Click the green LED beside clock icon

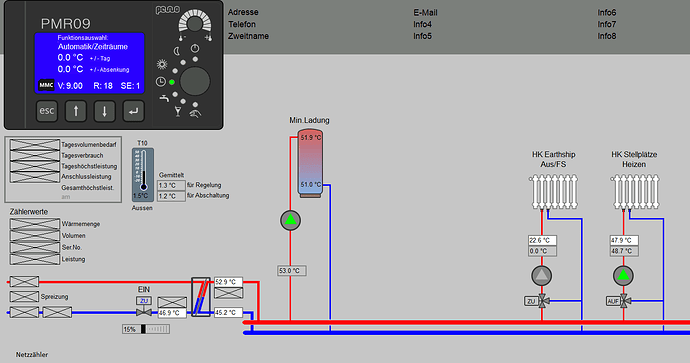pyautogui.click(x=172, y=82)
